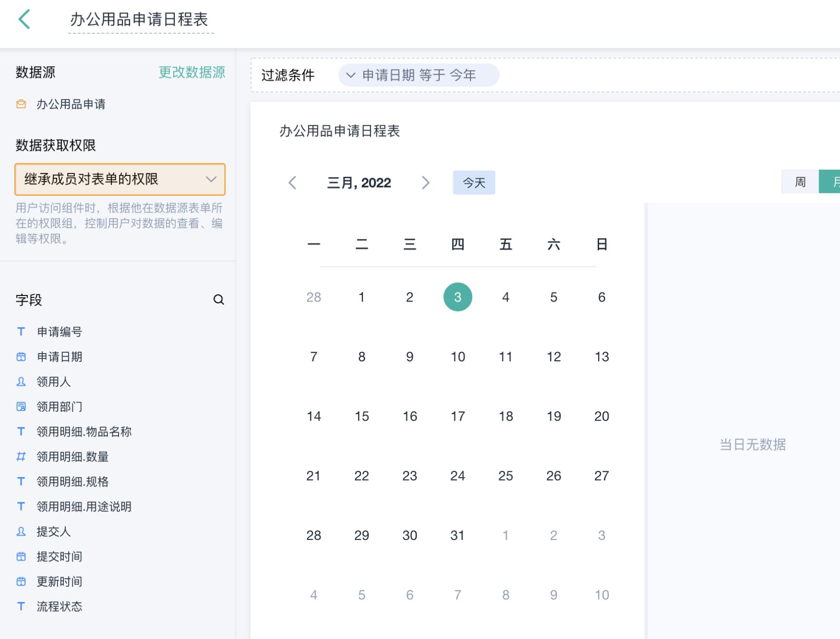Image resolution: width=840 pixels, height=639 pixels.
Task: Open field search with the magnifier icon
Action: [219, 300]
